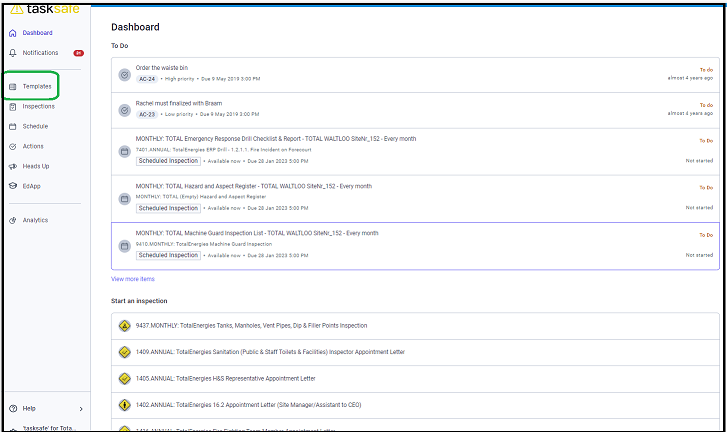
Task: Click yellow diamond icon for 1409 Sanitation letter
Action: tap(124, 352)
